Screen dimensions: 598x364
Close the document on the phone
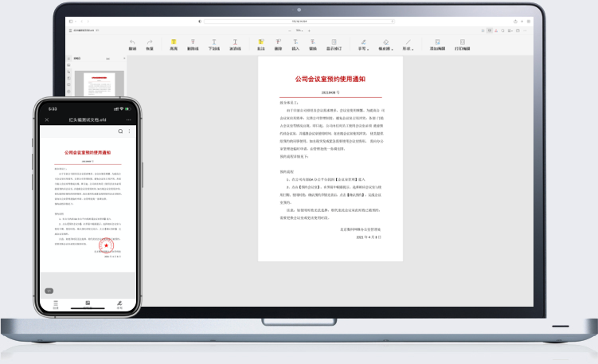tap(47, 119)
